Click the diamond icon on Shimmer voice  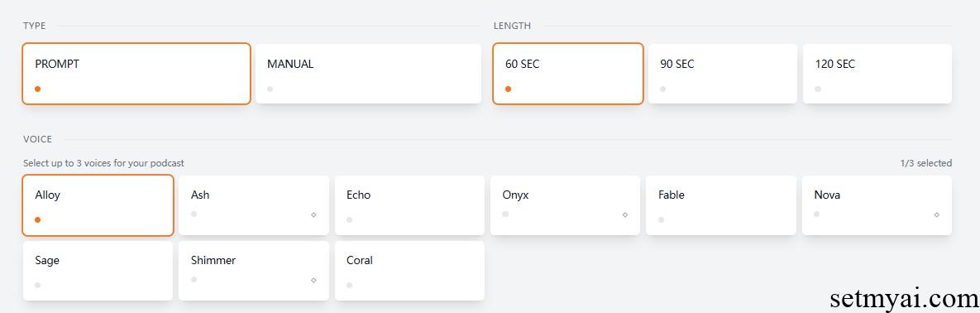point(313,281)
